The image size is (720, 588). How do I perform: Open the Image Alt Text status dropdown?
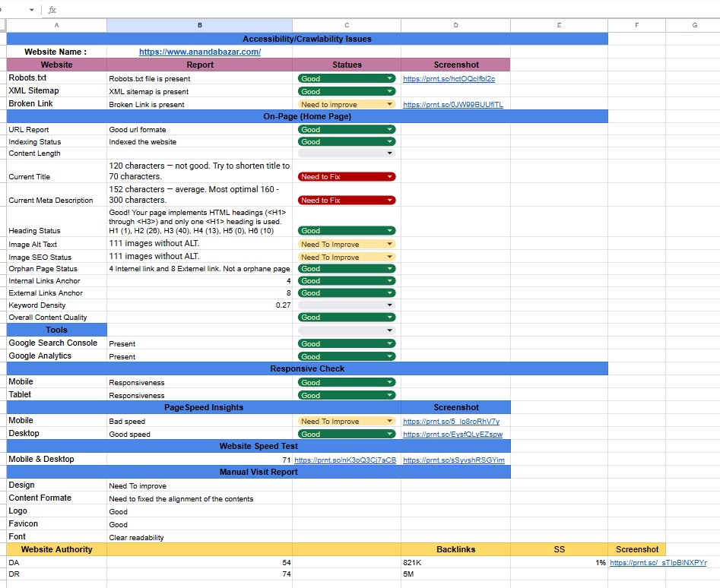point(347,244)
